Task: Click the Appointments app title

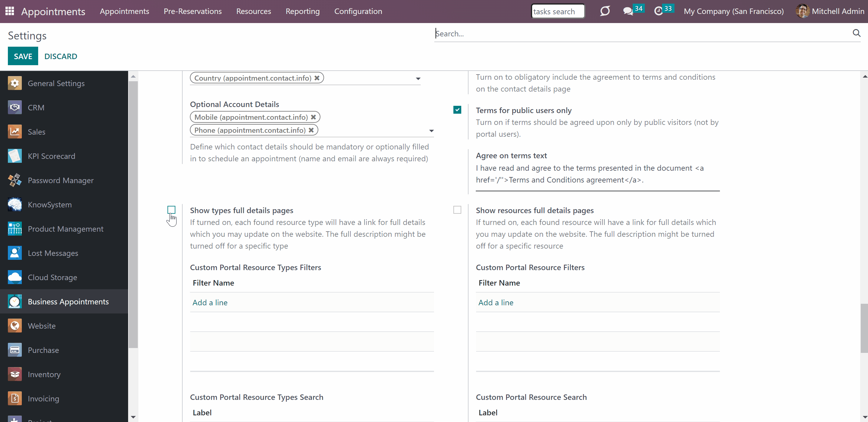Action: [x=53, y=12]
